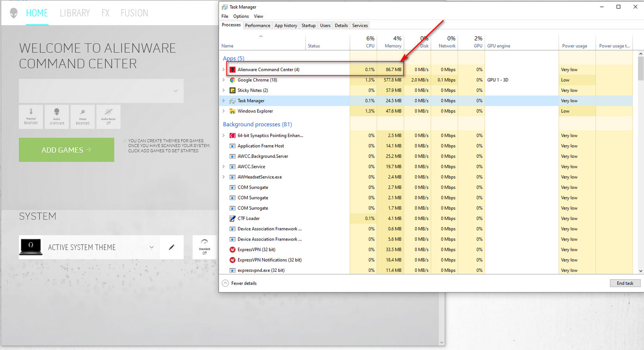Select the COM Surrogate row with 2.7 MB

pyautogui.click(x=426, y=188)
